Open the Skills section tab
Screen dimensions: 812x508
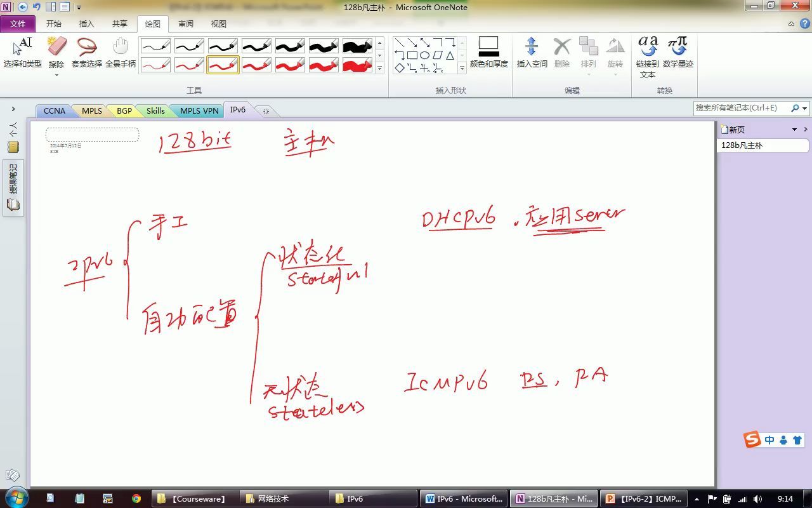pyautogui.click(x=155, y=110)
